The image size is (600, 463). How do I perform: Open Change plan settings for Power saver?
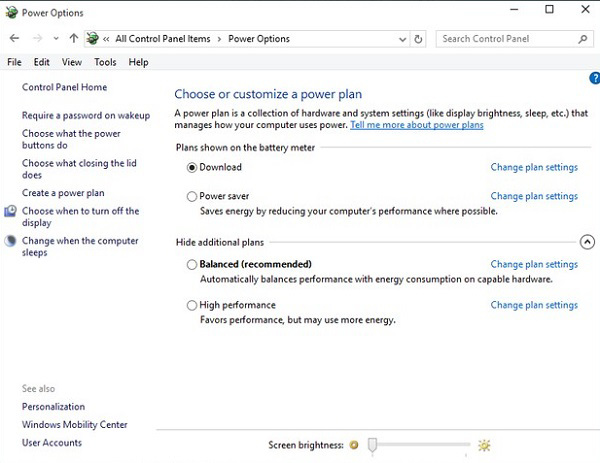point(534,197)
